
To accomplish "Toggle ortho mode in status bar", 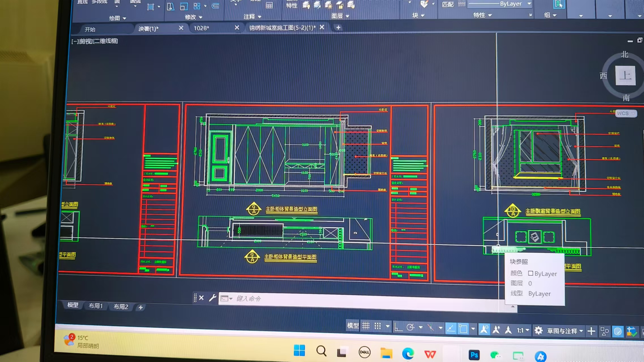I will click(398, 327).
